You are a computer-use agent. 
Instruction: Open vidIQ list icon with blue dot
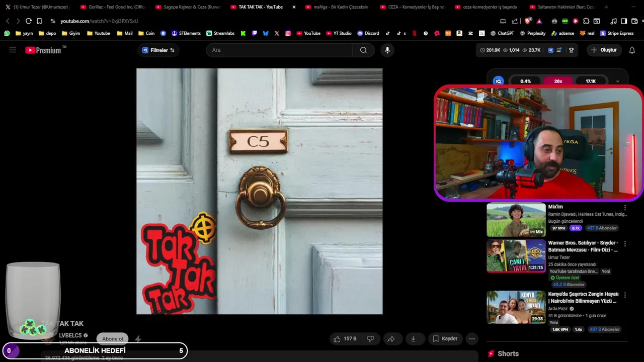point(559,50)
